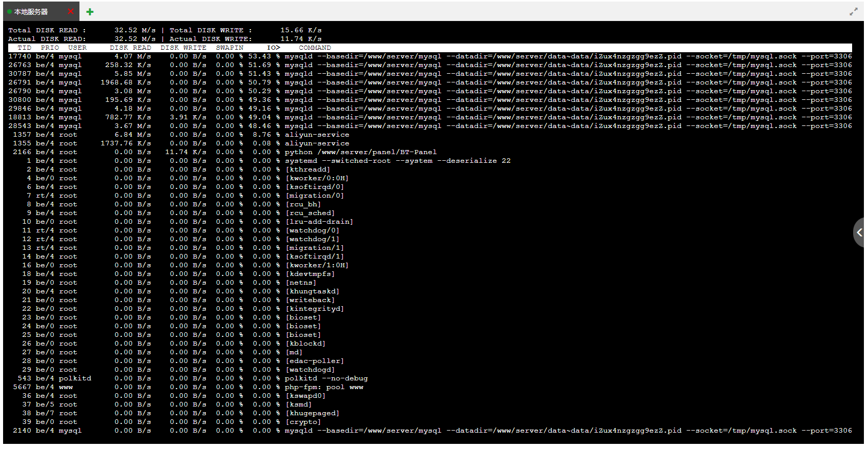Expand the collapsed side panel chevron handle
The height and width of the screenshot is (449, 868).
pos(859,232)
